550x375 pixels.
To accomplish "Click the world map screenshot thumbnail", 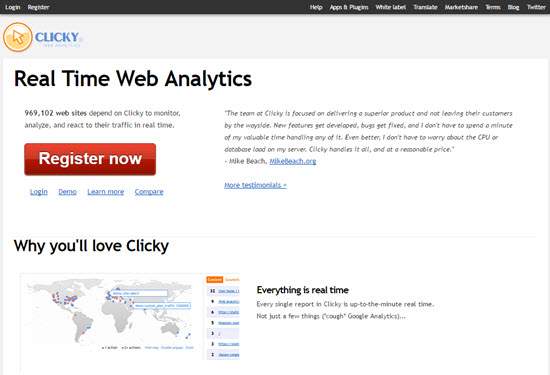I will pyautogui.click(x=110, y=313).
